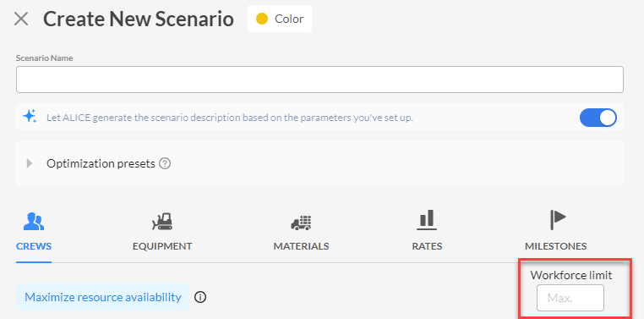
Task: Select the Materials truck icon
Action: click(301, 222)
